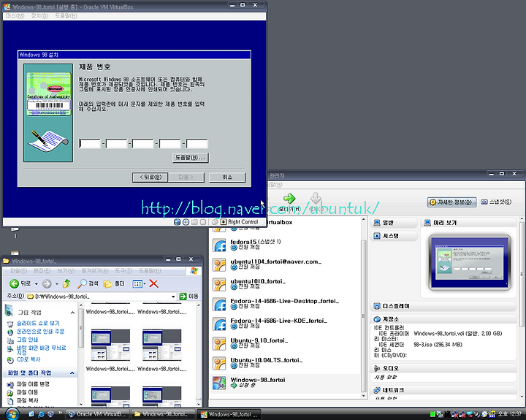Open Back button history dropdown arrow

pos(37,284)
